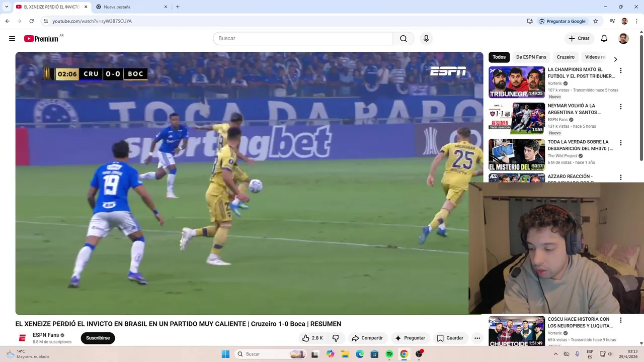The image size is (644, 362).
Task: Start voice search with the microphone
Action: coord(426,39)
